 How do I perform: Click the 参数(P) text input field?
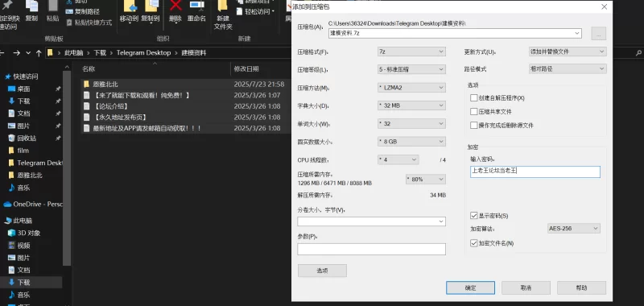tap(371, 249)
